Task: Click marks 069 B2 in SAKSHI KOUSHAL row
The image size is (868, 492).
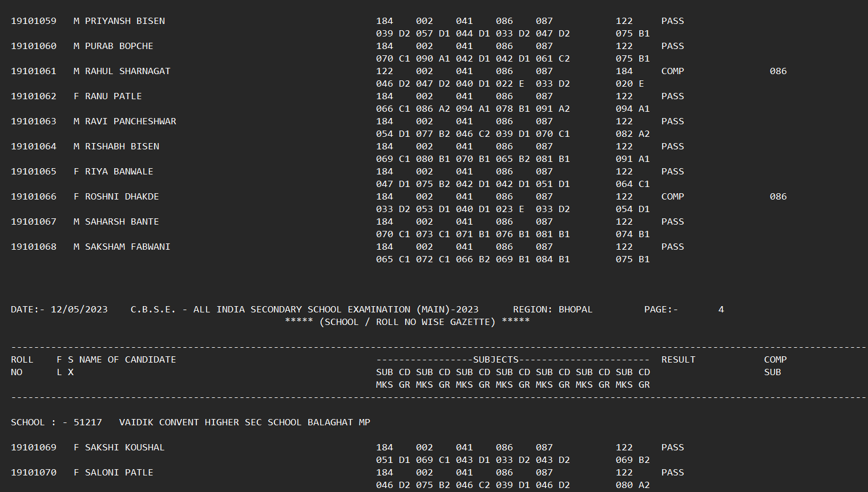Action: tap(633, 460)
